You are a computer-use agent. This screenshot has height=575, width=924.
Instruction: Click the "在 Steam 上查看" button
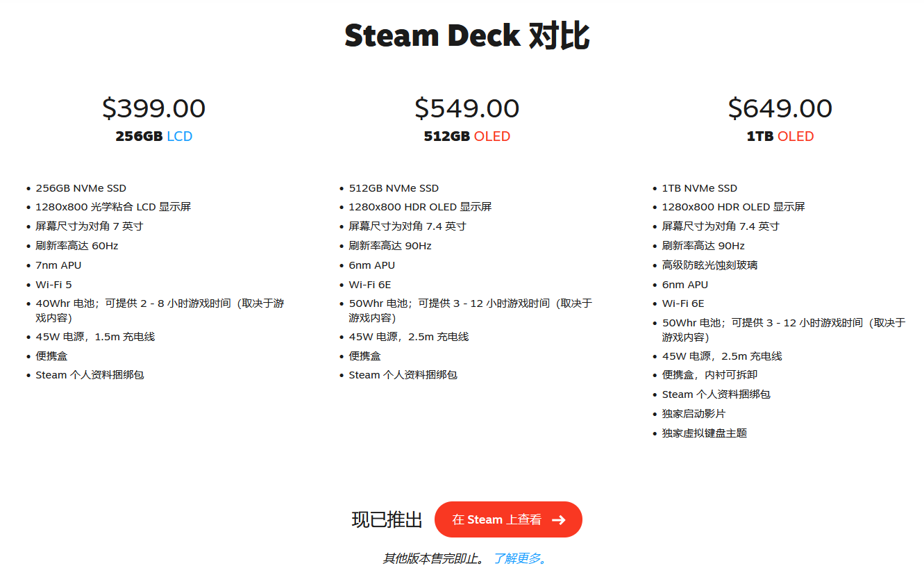pyautogui.click(x=507, y=519)
